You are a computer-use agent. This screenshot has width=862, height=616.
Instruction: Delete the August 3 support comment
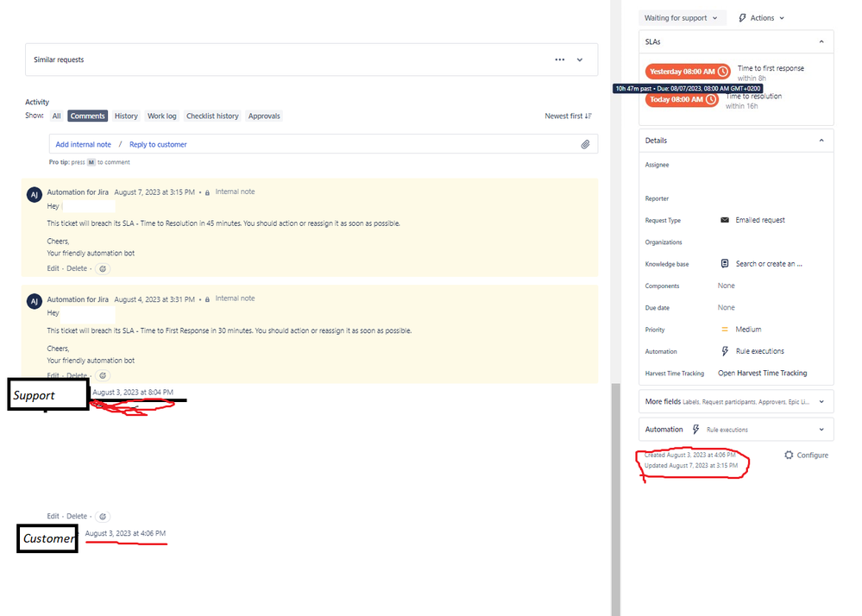click(77, 516)
